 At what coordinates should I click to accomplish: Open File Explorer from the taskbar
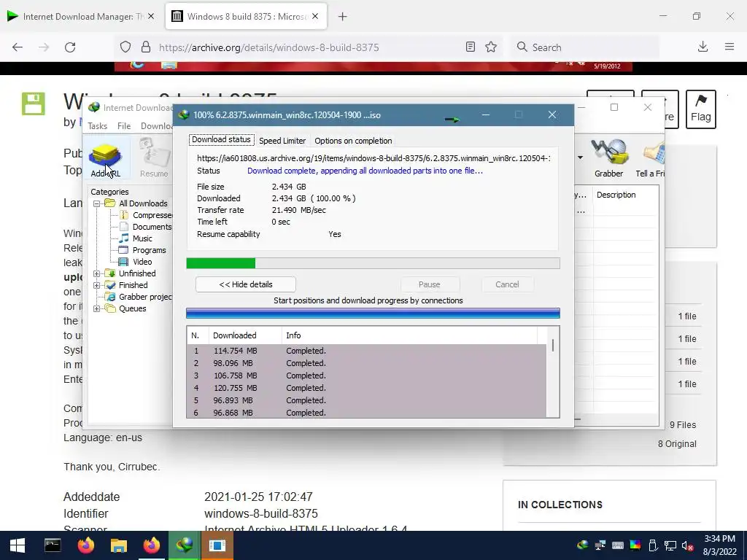119,545
